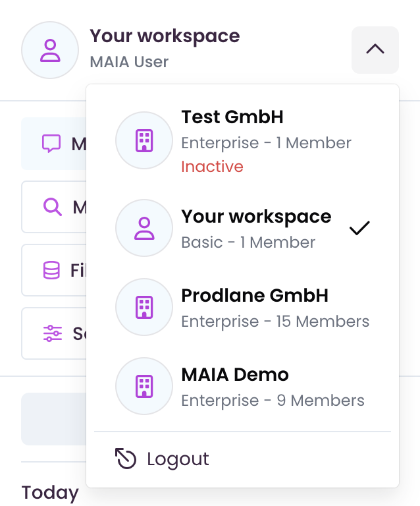Choose Your workspace Basic plan entry
The width and height of the screenshot is (420, 506).
pyautogui.click(x=248, y=242)
